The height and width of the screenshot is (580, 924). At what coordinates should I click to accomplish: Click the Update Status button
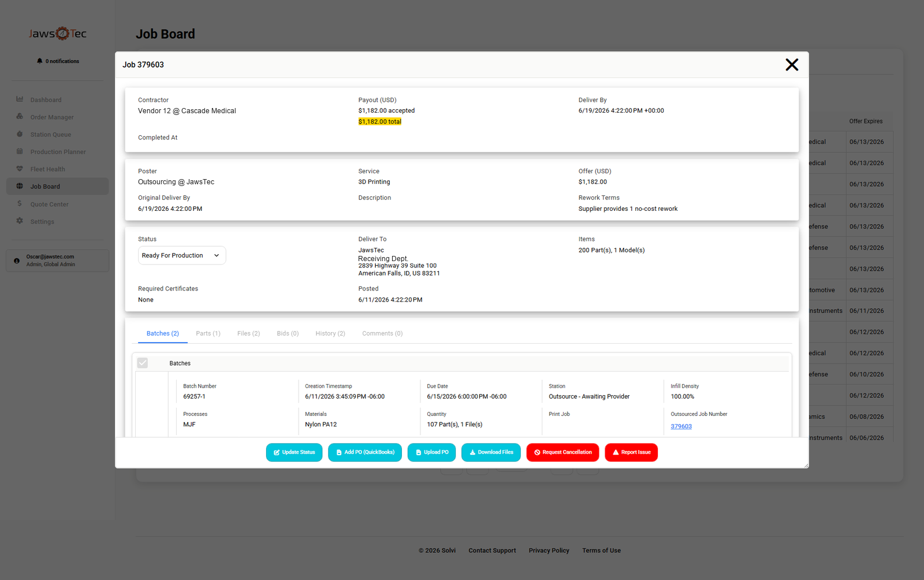click(x=294, y=452)
